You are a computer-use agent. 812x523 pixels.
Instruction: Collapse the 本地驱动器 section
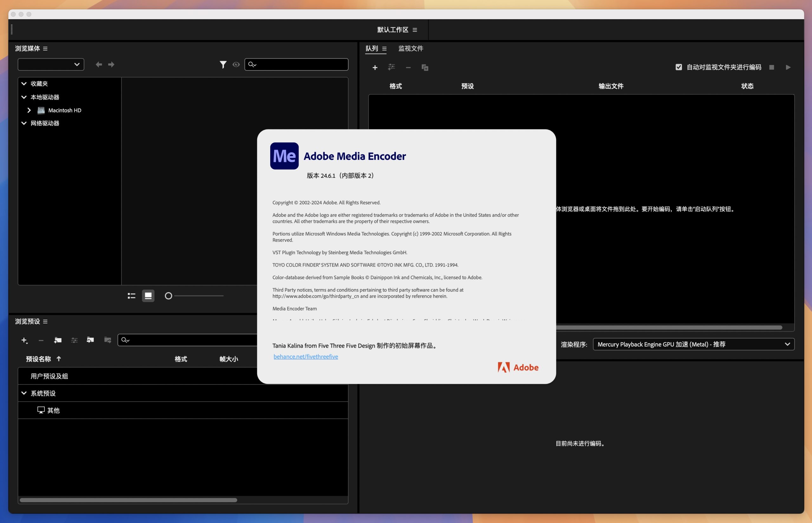24,97
